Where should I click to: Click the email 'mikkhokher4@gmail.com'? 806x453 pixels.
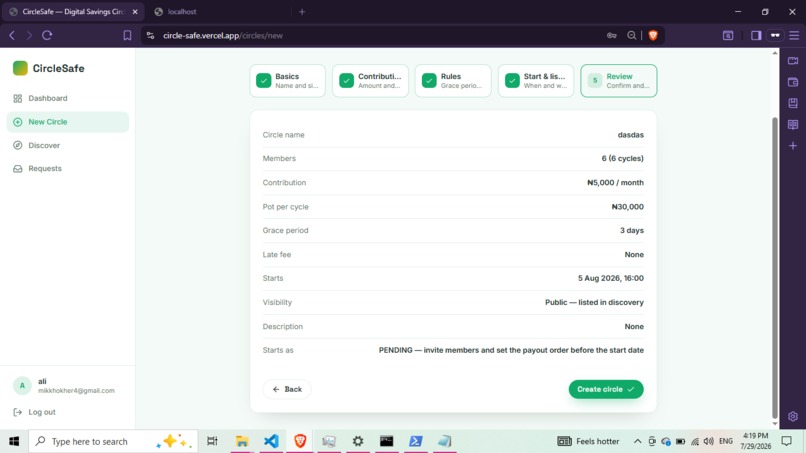(x=76, y=391)
